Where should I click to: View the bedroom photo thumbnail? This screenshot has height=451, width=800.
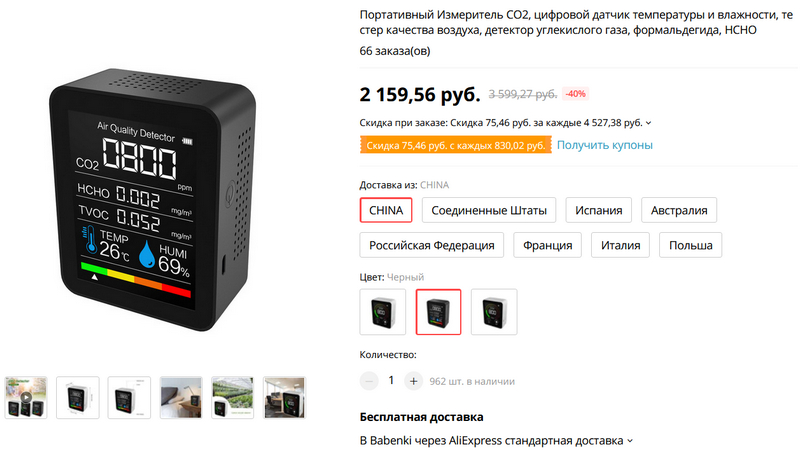181,397
